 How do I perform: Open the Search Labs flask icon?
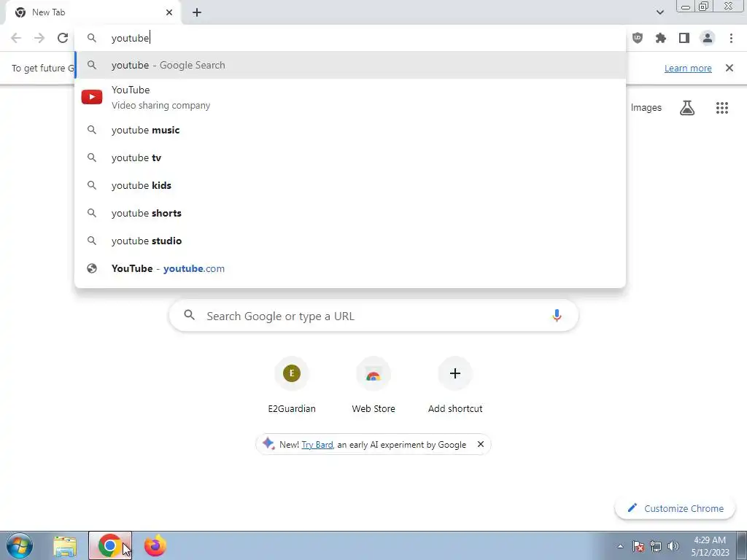(x=687, y=108)
